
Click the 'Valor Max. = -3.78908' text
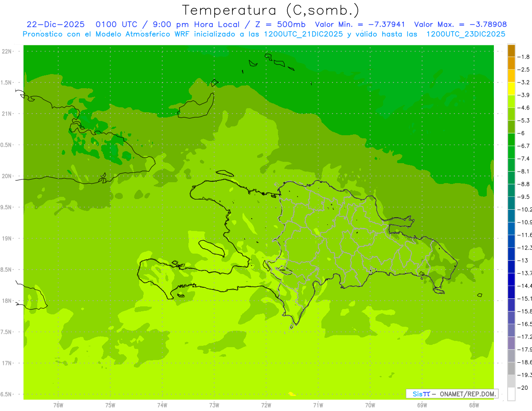click(x=460, y=24)
